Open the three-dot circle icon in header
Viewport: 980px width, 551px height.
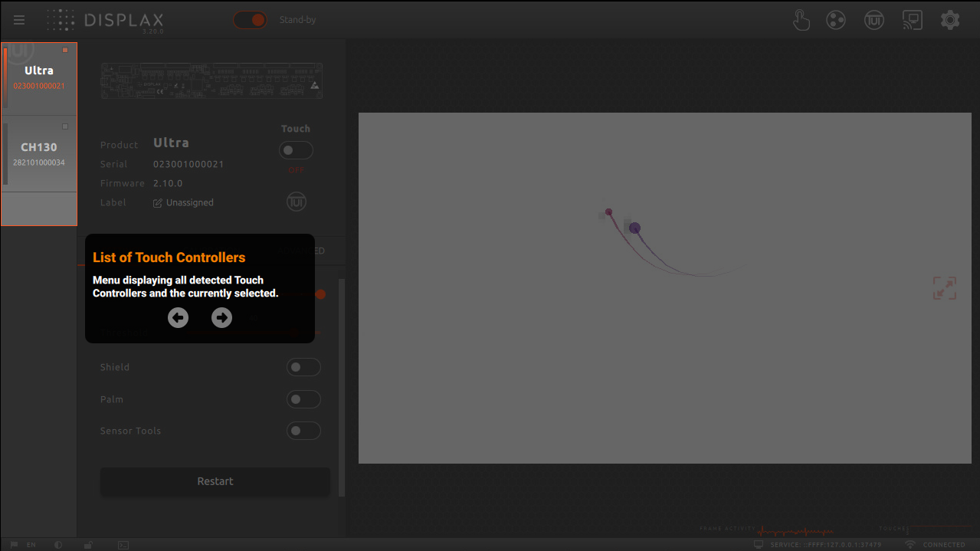(836, 20)
